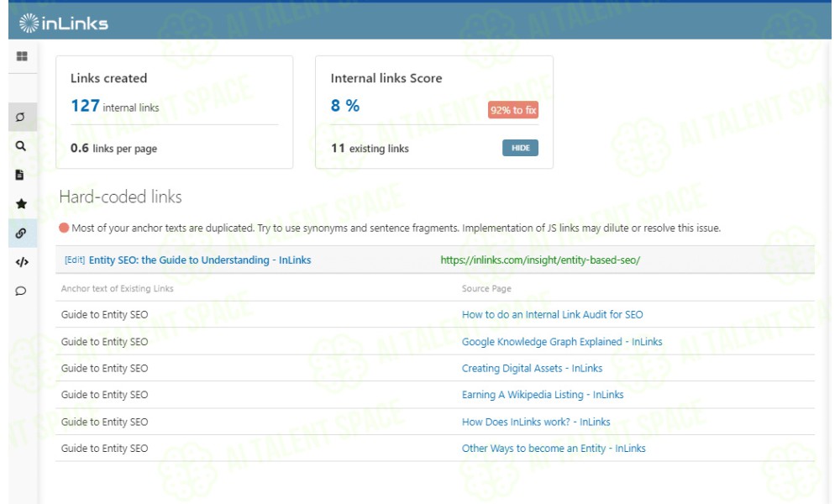This screenshot has width=840, height=504.
Task: Open 'Other Ways to become an Entity - InLinks'
Action: [554, 449]
